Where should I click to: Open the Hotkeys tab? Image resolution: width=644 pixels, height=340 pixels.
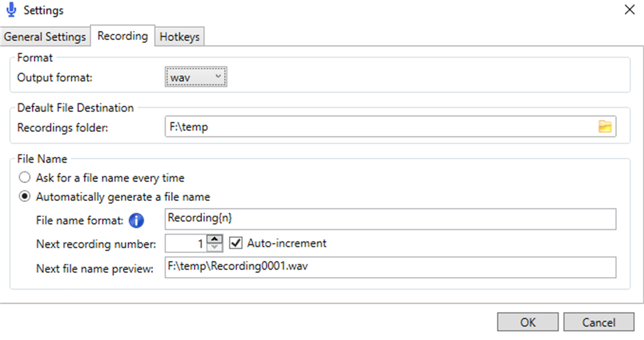[x=180, y=36]
